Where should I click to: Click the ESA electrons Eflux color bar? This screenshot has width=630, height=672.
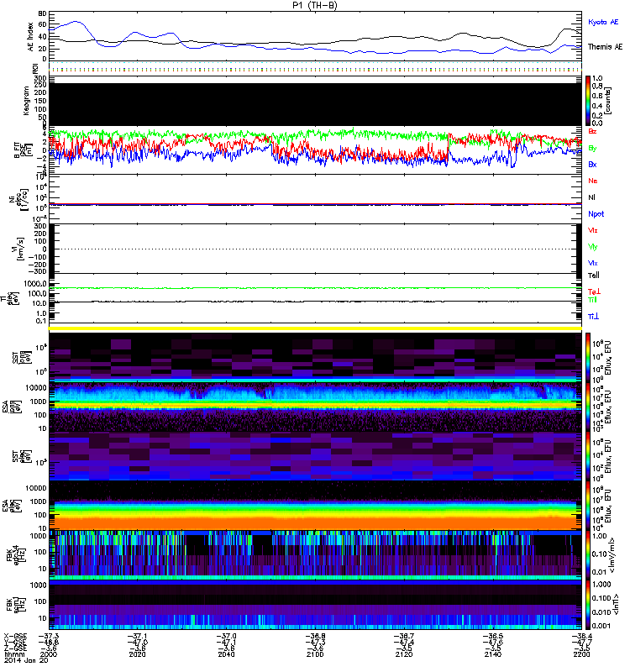[x=589, y=507]
